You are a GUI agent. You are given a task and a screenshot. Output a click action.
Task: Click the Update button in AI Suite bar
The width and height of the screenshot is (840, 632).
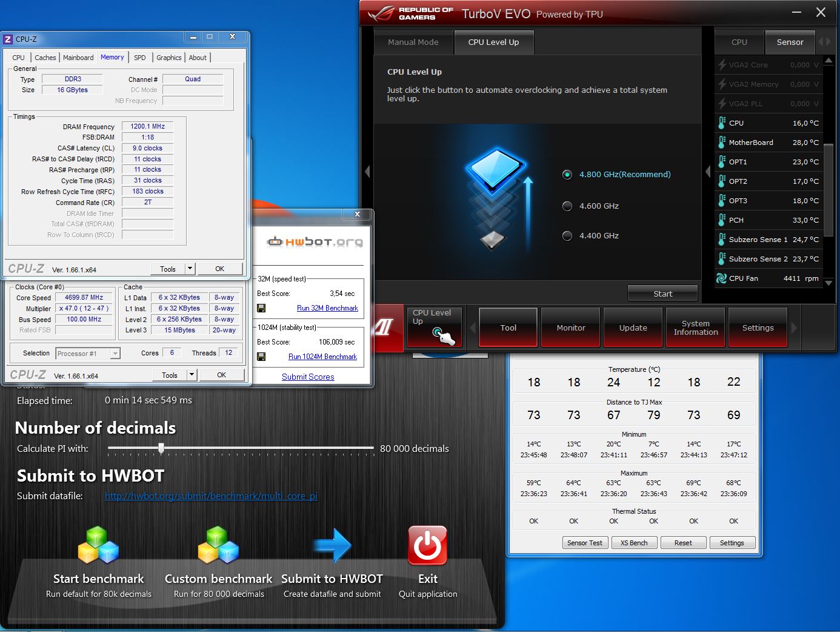[633, 328]
